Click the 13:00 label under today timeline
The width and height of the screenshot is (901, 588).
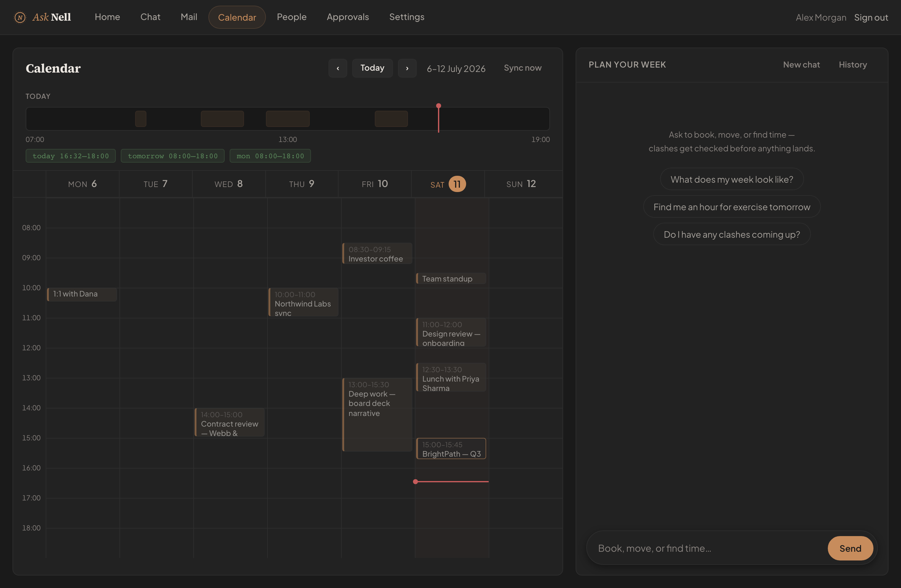287,139
